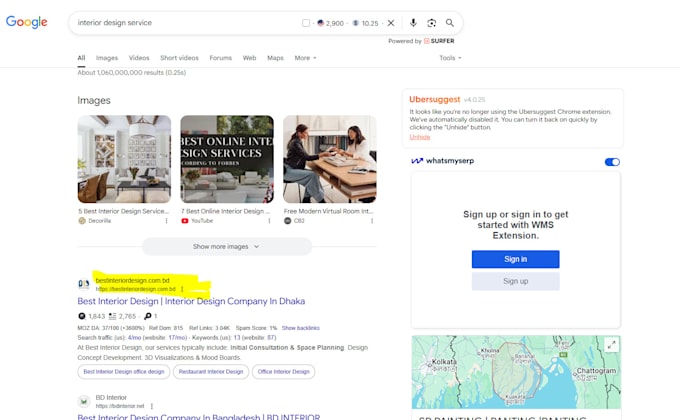This screenshot has width=680, height=420.
Task: Expand the map to full view
Action: [611, 345]
